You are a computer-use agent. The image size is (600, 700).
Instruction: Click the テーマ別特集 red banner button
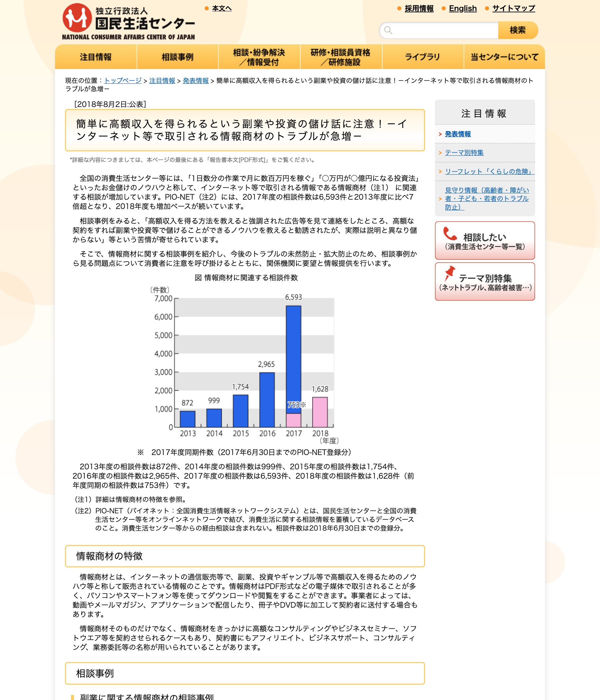[x=485, y=281]
